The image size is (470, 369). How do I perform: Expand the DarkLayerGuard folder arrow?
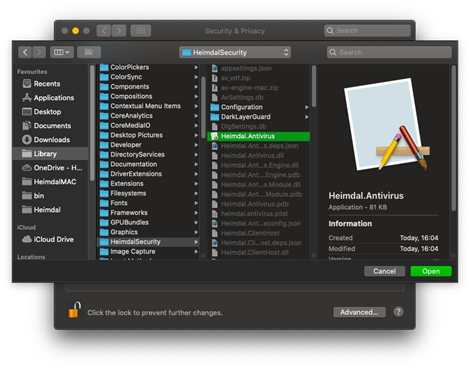306,117
